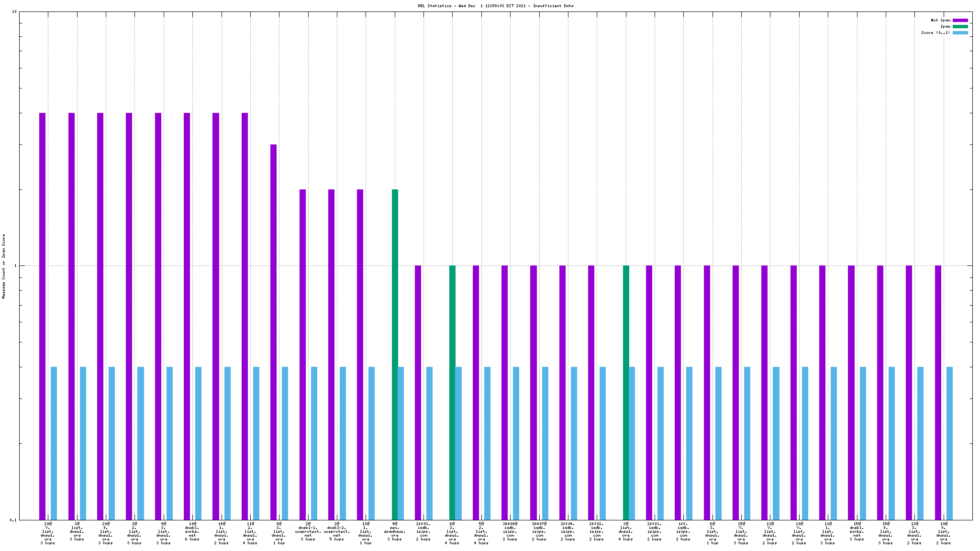Click the purple Not Spam legend swatch
This screenshot has width=980, height=551.
pyautogui.click(x=960, y=21)
